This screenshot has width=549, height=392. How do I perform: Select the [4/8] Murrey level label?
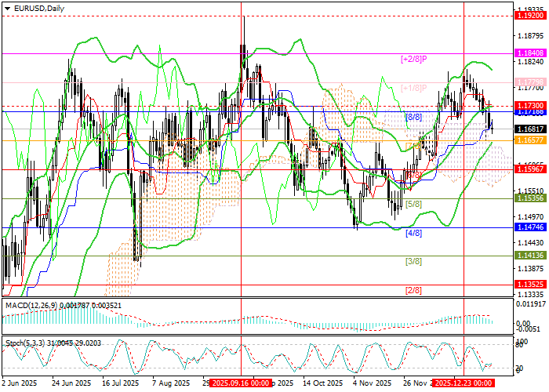[x=413, y=233]
